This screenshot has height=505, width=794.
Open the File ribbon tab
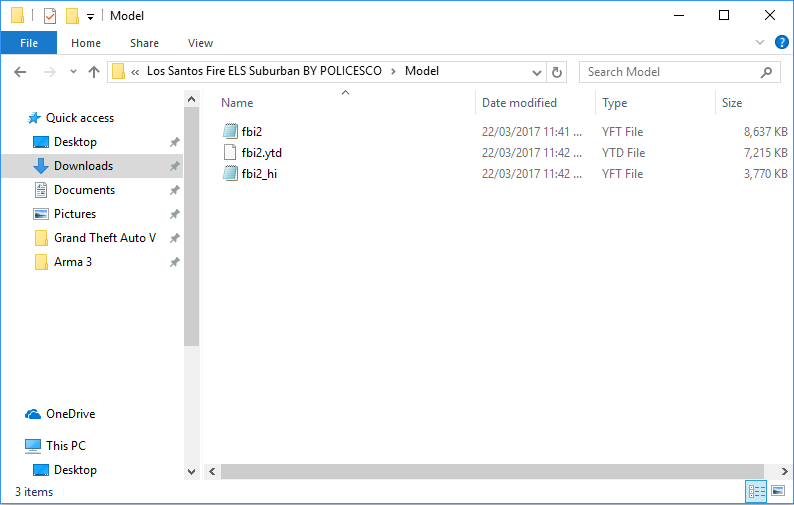pos(29,43)
